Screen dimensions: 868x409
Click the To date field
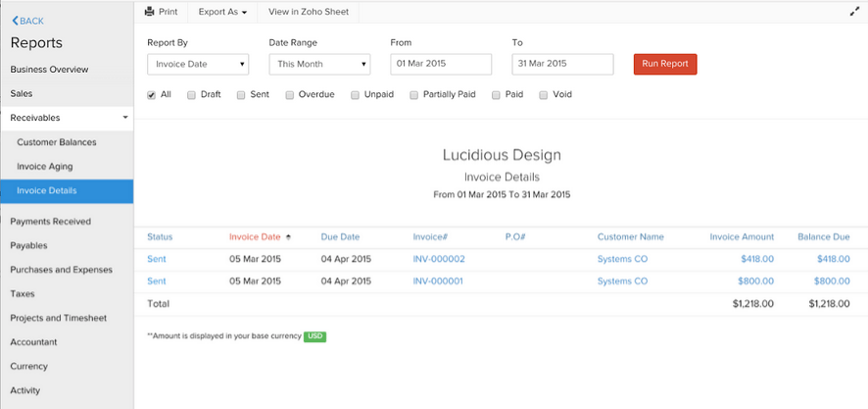[x=562, y=65]
